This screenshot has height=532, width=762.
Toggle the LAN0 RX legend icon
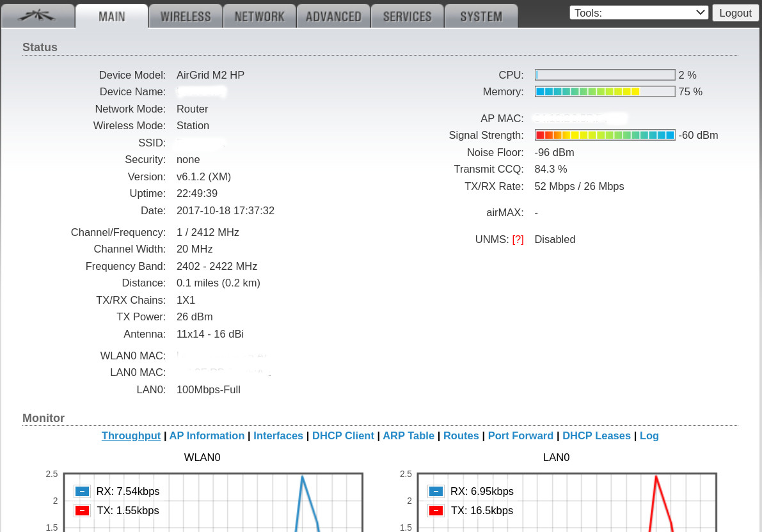pos(436,491)
